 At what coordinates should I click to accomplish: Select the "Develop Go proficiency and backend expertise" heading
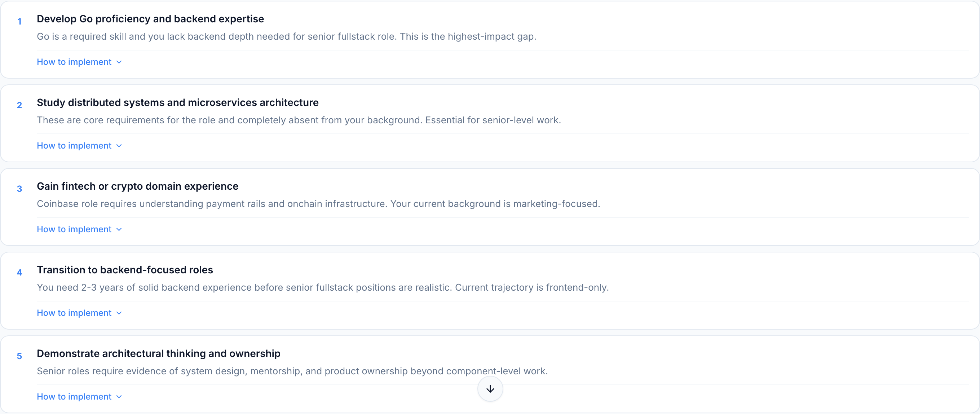coord(150,19)
